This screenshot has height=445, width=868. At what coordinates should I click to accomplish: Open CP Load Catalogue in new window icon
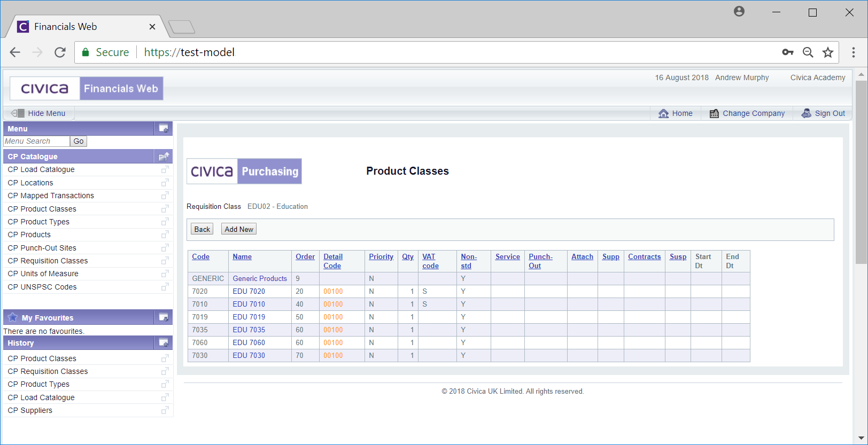point(165,170)
